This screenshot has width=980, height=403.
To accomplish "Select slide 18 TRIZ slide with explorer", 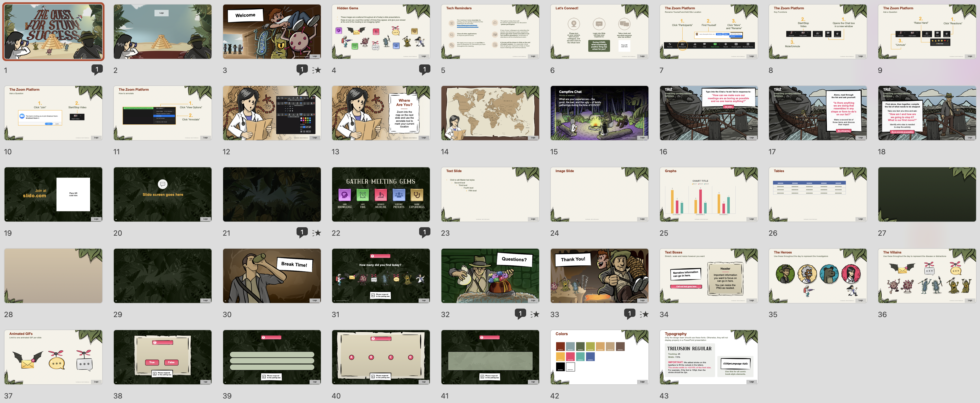I will [x=927, y=113].
